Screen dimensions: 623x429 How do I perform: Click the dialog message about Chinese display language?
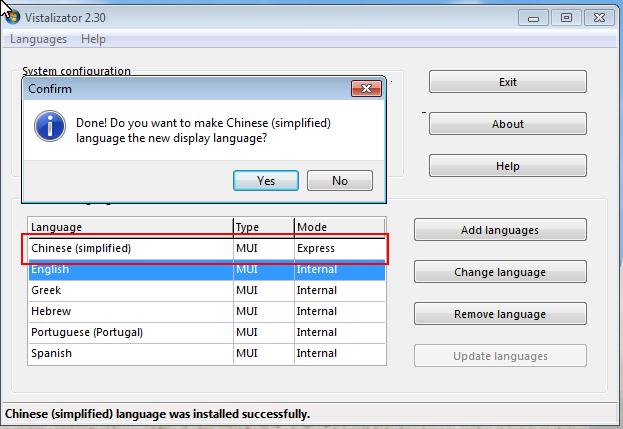pos(203,130)
